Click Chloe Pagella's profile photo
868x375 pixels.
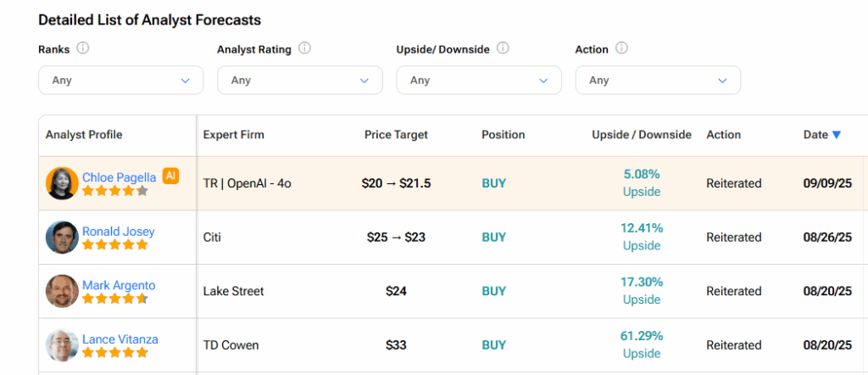(x=62, y=183)
